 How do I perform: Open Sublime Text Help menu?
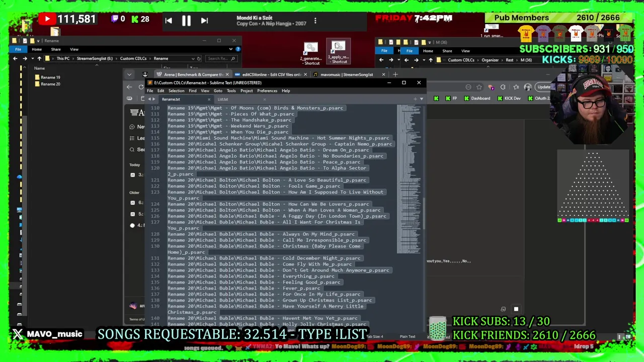[286, 91]
